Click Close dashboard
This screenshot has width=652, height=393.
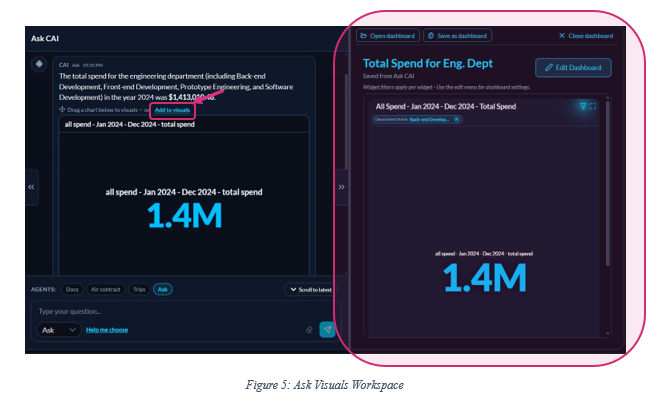(x=586, y=36)
